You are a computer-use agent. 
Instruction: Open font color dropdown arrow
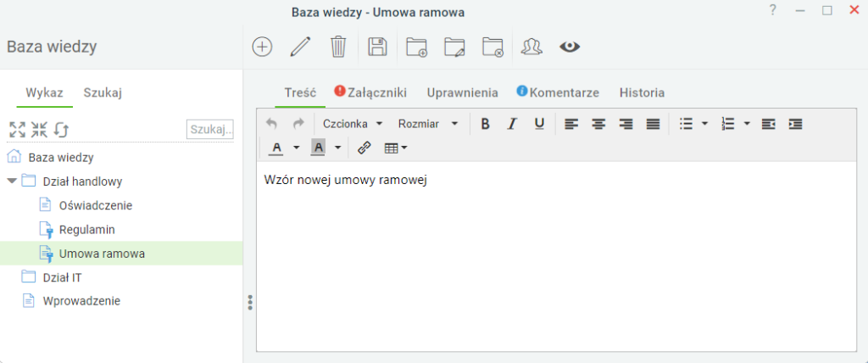(x=296, y=148)
